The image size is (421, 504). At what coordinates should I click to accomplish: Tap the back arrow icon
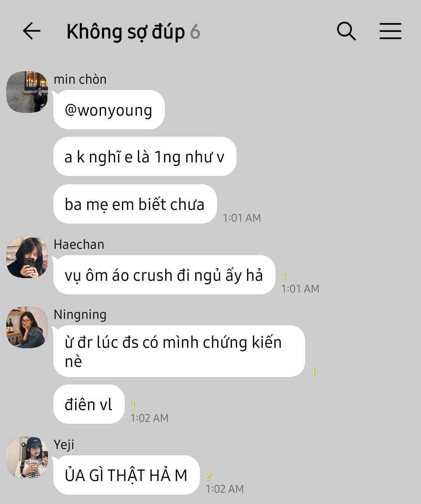pos(32,31)
